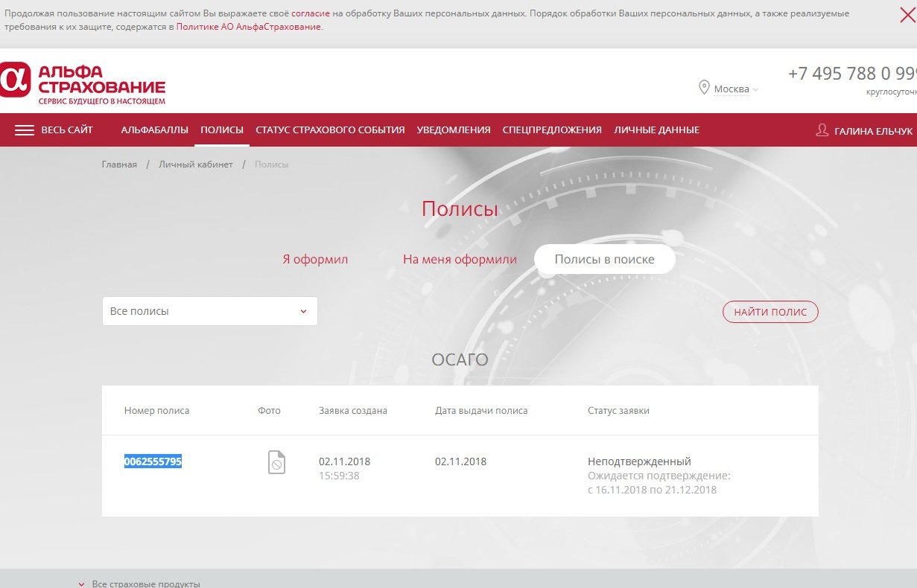The width and height of the screenshot is (917, 588).
Task: Switch to the Я оформил tab
Action: point(314,260)
